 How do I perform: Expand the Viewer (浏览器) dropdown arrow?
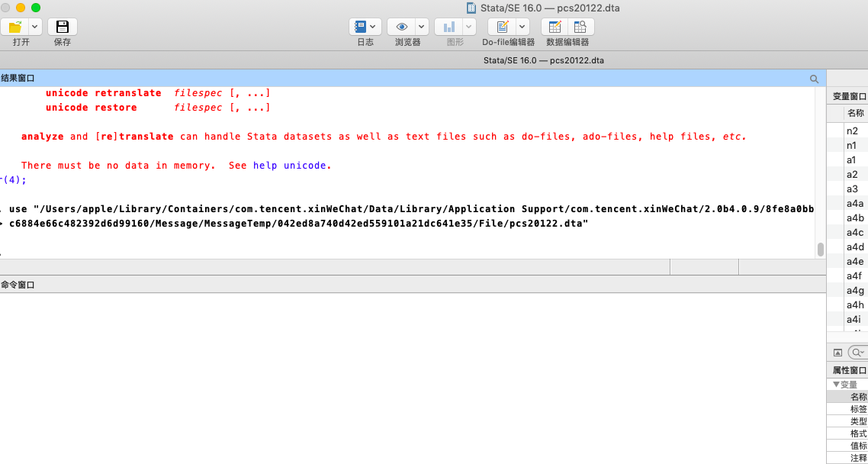click(x=422, y=27)
